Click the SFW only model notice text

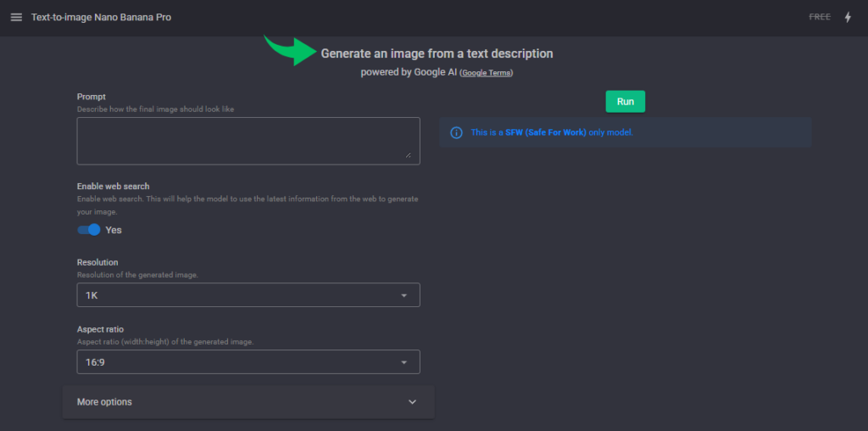(552, 132)
